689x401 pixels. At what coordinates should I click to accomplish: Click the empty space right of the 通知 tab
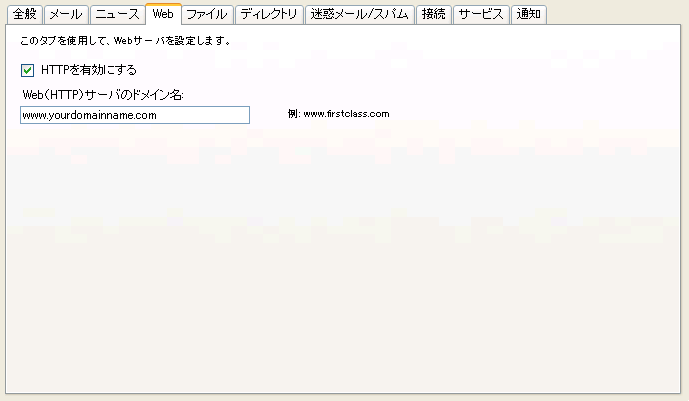click(x=615, y=14)
